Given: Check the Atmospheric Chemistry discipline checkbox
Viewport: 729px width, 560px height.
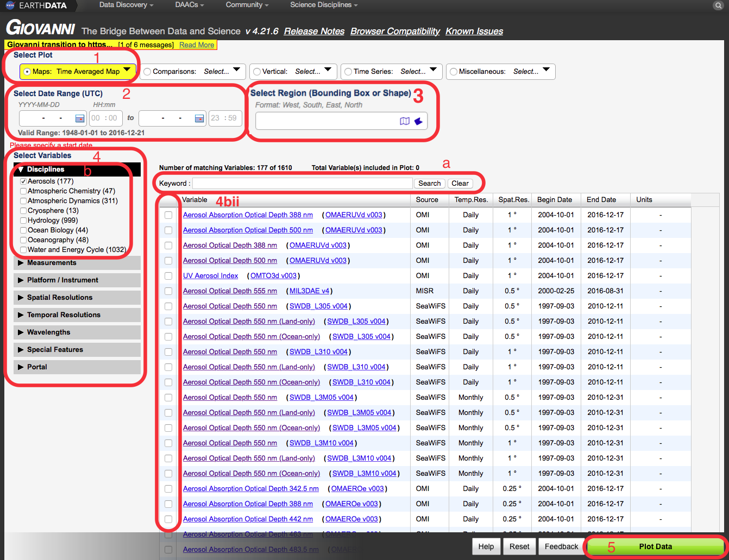Looking at the screenshot, I should (x=23, y=191).
